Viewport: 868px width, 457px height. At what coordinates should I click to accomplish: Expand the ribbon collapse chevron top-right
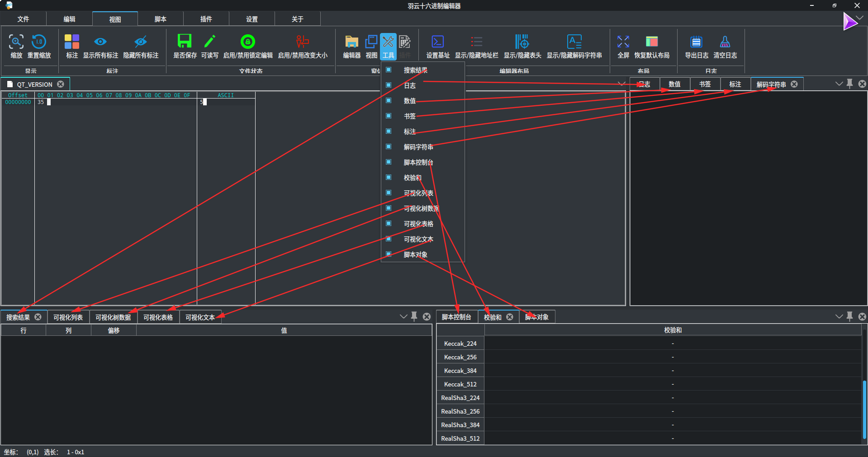859,17
